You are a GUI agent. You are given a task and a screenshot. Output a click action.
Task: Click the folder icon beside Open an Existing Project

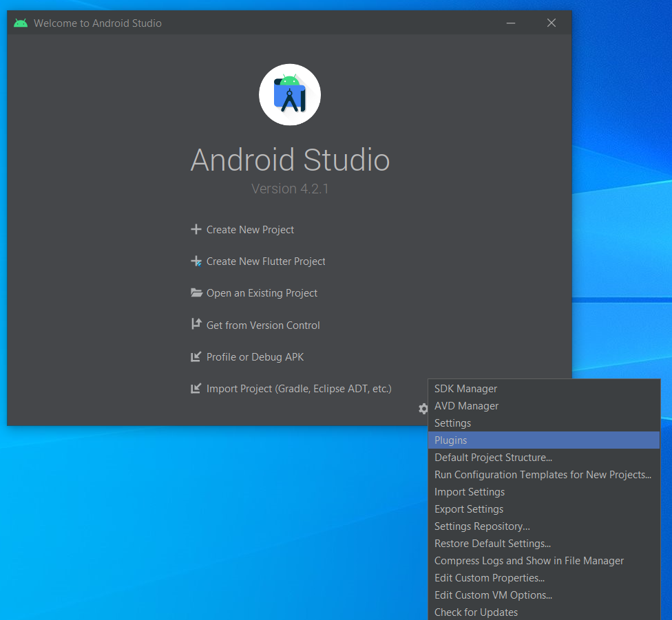tap(196, 293)
